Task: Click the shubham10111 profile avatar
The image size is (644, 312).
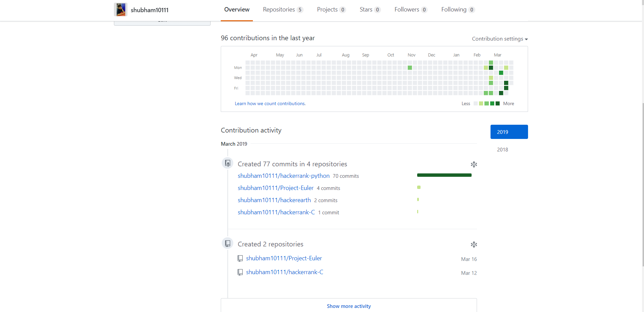Action: click(x=120, y=10)
